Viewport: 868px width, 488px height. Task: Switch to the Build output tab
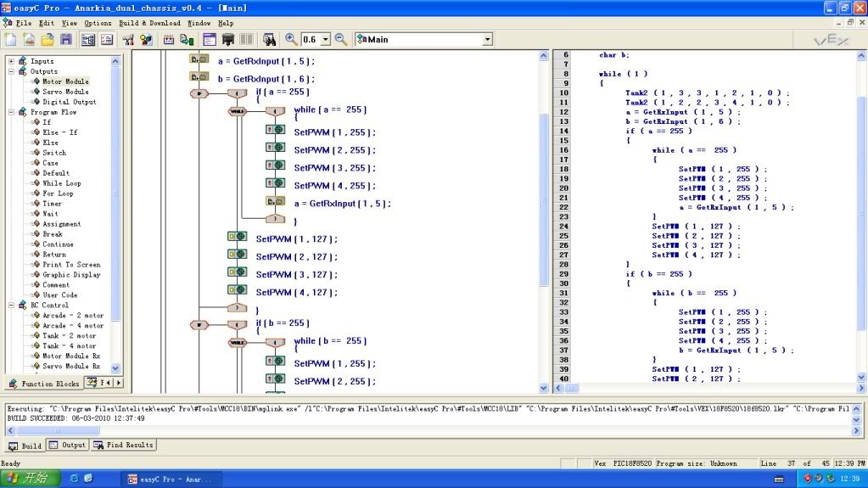coord(25,446)
